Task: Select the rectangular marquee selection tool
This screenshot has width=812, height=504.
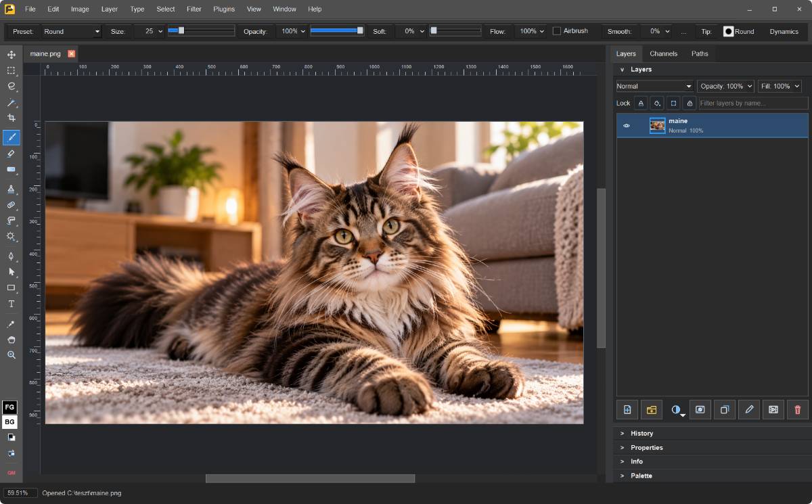Action: point(12,70)
